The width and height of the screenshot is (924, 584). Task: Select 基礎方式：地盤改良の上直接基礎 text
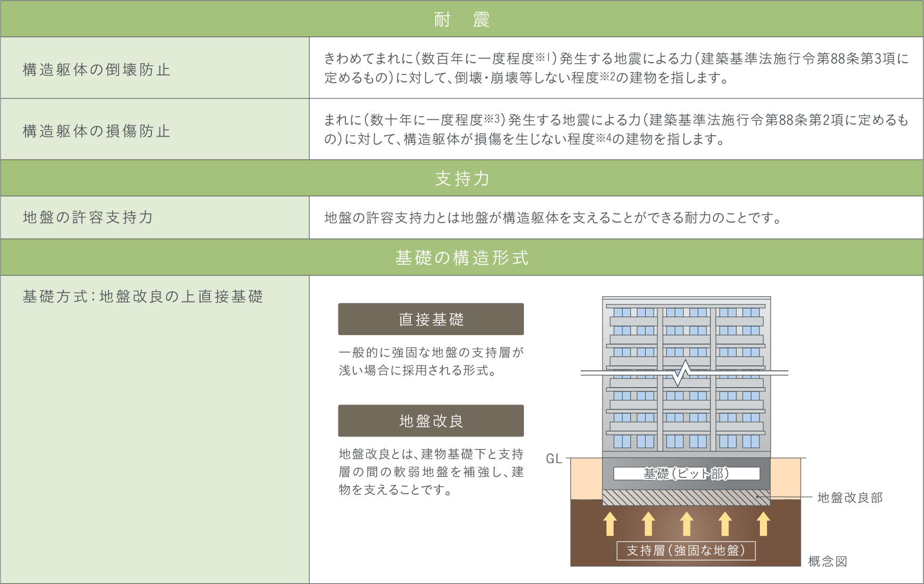pyautogui.click(x=143, y=296)
